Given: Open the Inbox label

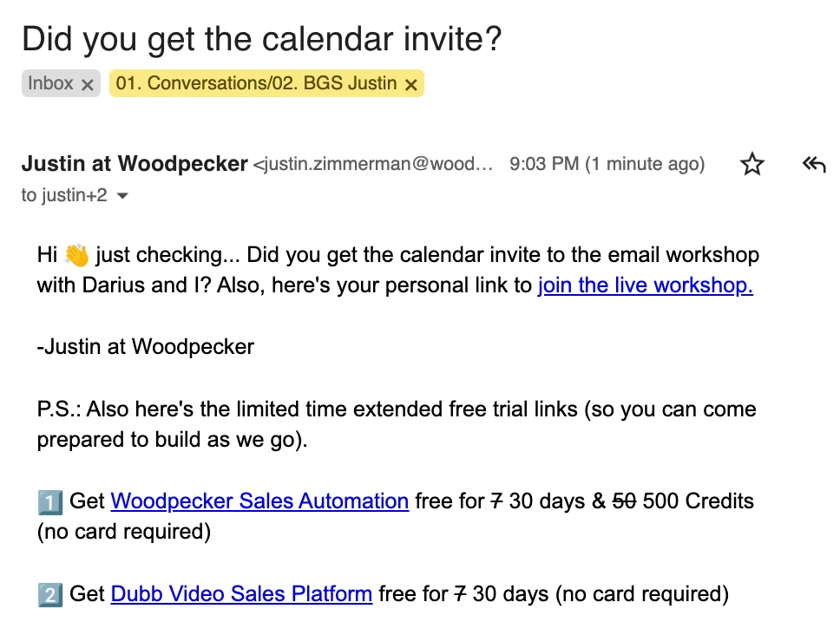Looking at the screenshot, I should (50, 83).
